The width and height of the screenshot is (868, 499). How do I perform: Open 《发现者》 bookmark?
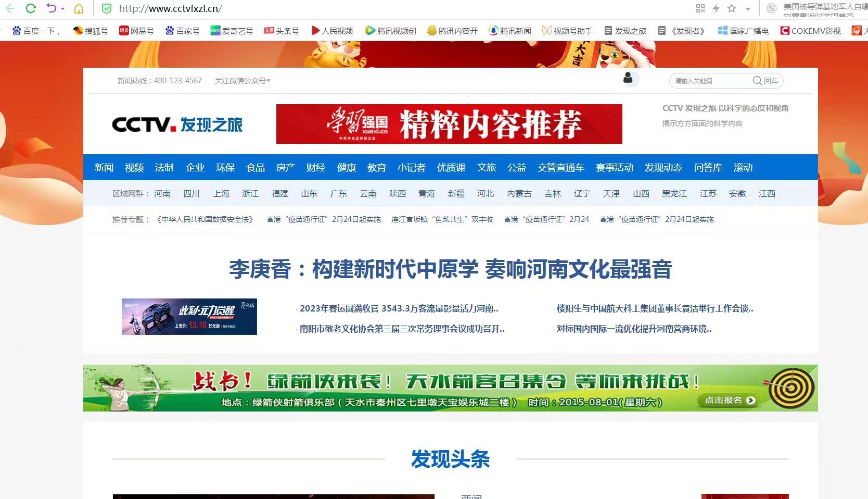coord(682,31)
